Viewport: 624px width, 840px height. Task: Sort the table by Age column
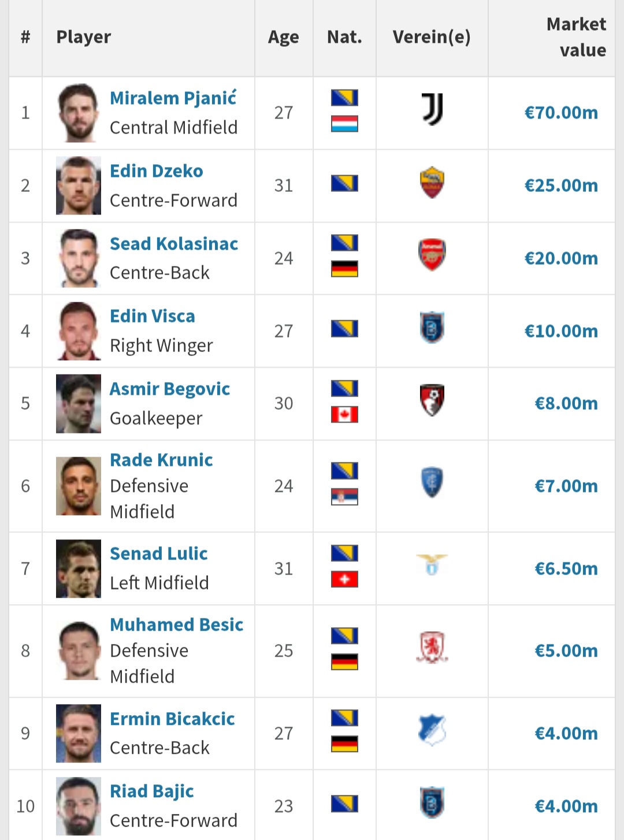click(283, 37)
